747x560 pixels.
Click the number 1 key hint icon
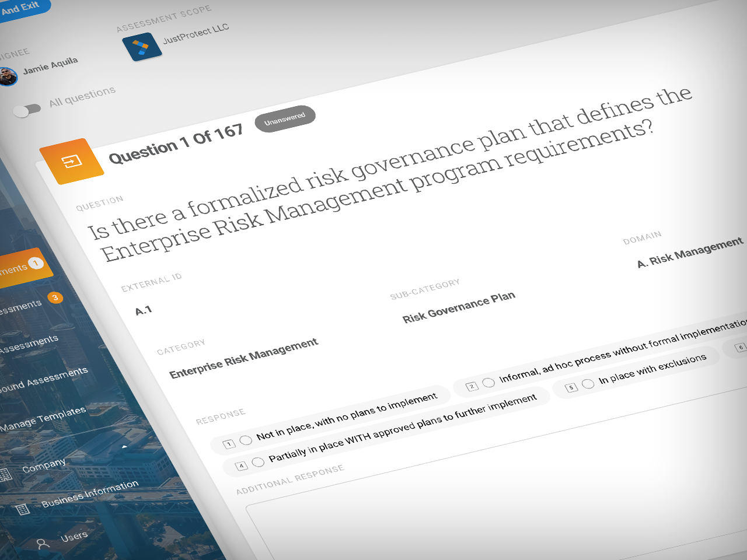[229, 444]
